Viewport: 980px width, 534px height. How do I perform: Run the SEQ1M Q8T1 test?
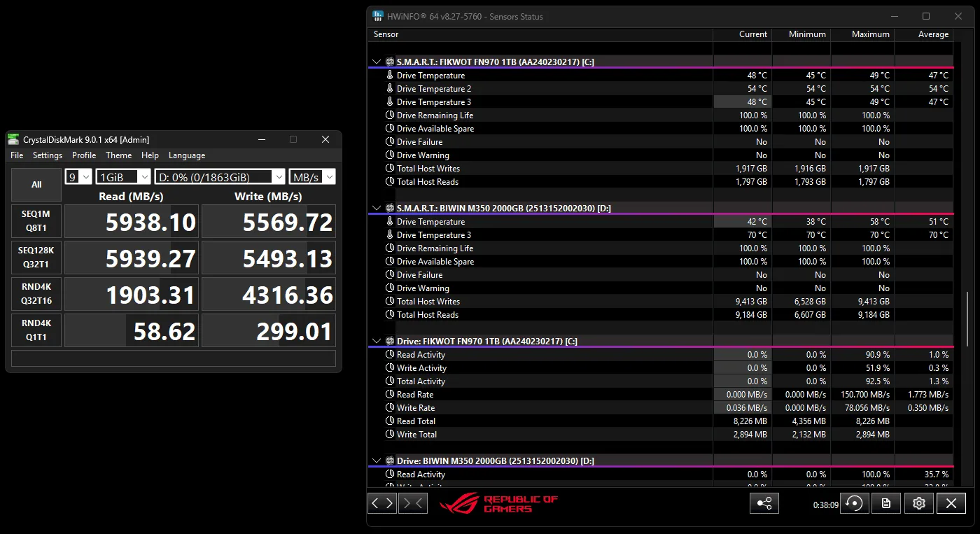pos(36,221)
